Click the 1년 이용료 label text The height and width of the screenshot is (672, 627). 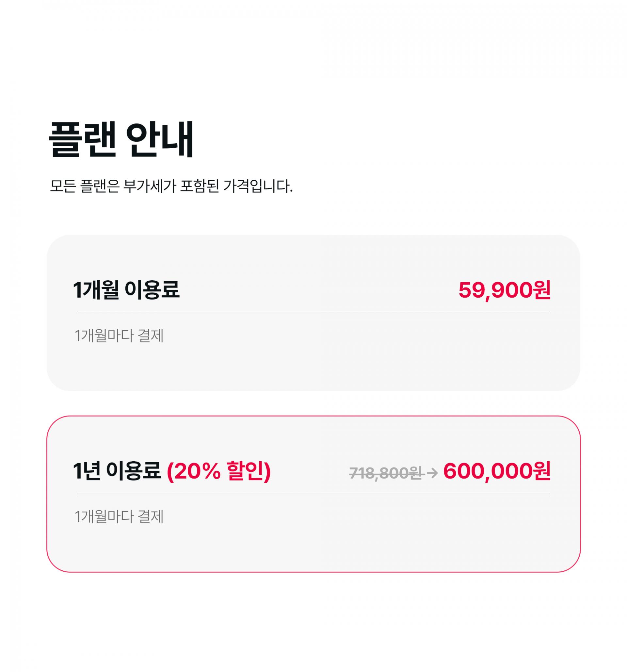point(117,471)
